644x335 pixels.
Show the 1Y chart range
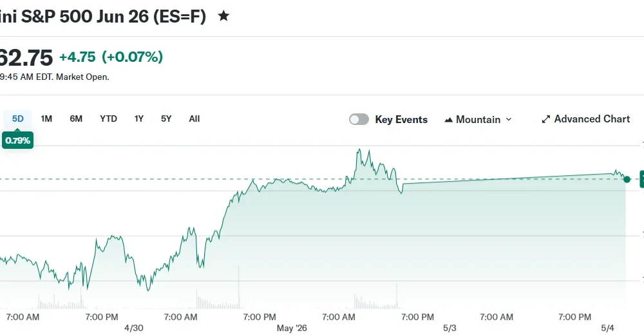click(x=139, y=119)
